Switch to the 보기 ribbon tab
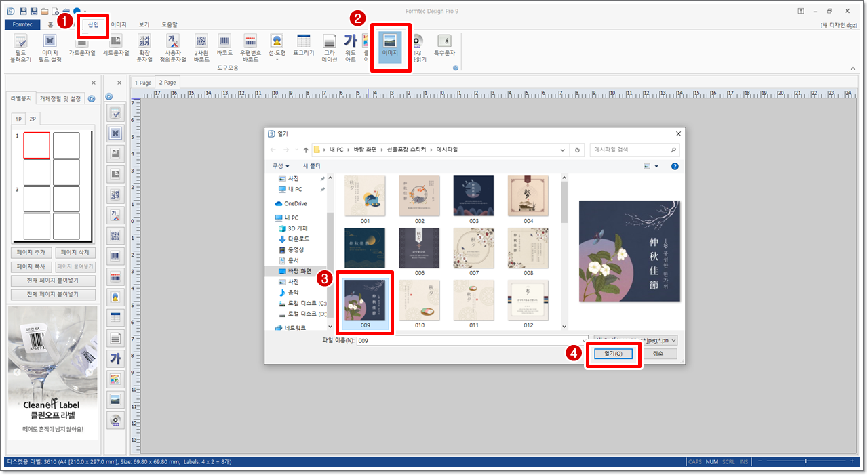 click(x=144, y=24)
